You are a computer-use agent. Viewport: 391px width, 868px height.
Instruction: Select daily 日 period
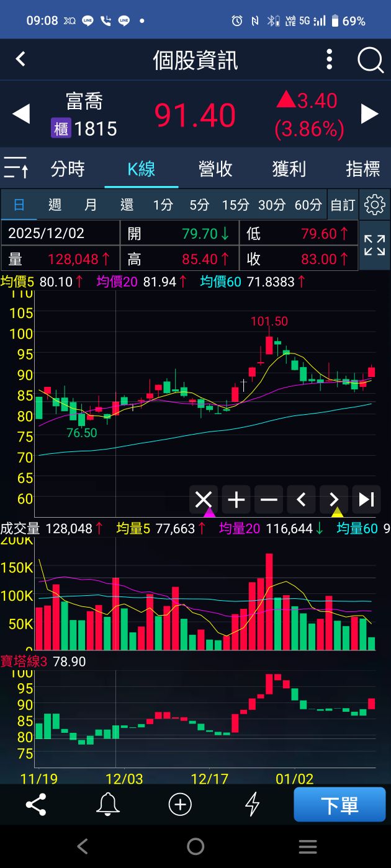19,205
